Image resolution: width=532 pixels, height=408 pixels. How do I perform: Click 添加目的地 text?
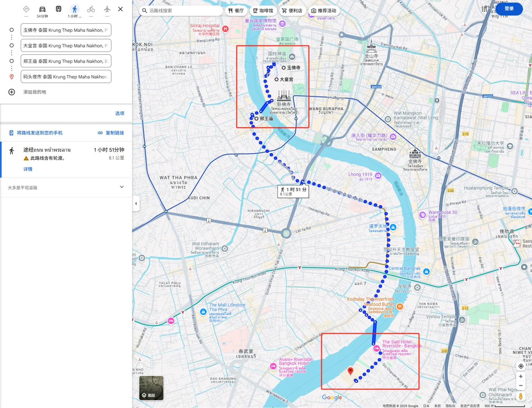tap(35, 92)
